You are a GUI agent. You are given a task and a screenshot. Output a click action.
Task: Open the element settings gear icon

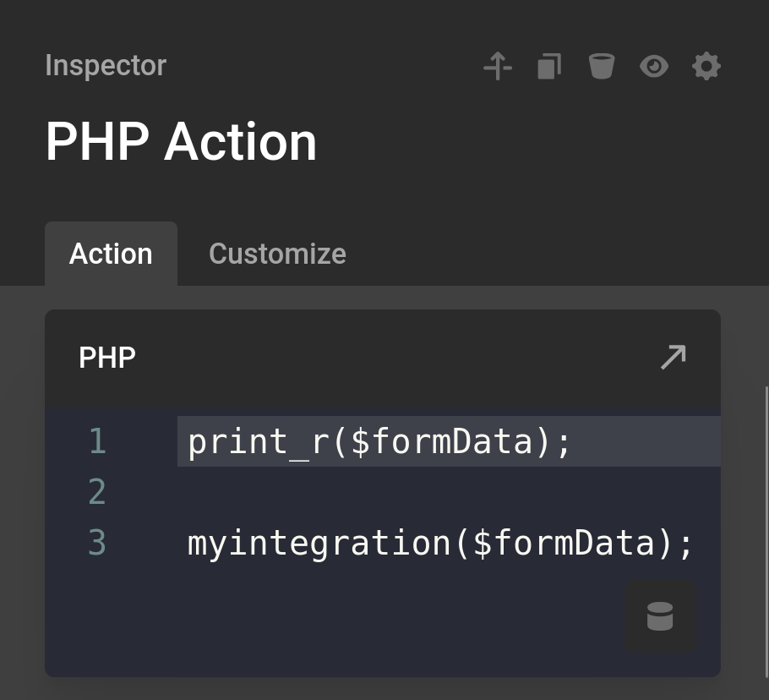pos(706,65)
